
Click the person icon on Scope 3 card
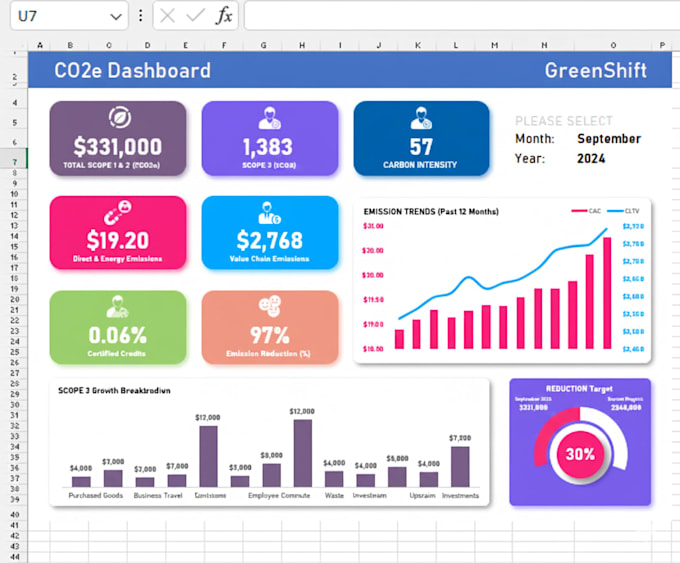coord(270,118)
